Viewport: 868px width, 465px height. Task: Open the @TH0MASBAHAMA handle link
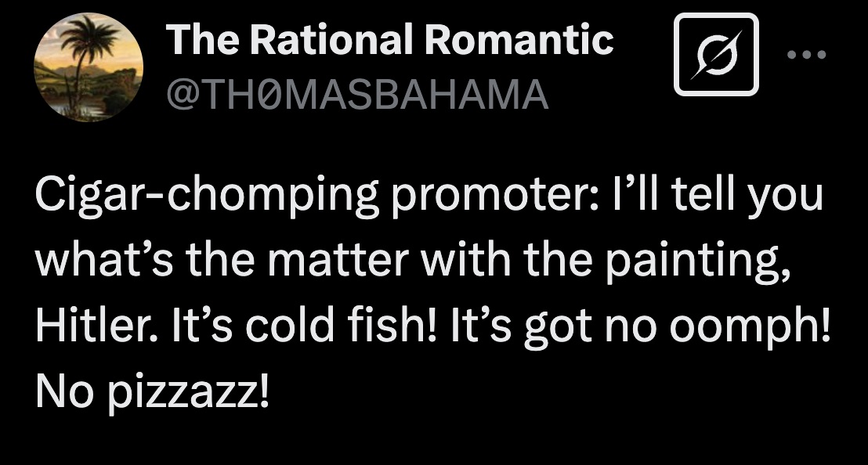tap(356, 96)
